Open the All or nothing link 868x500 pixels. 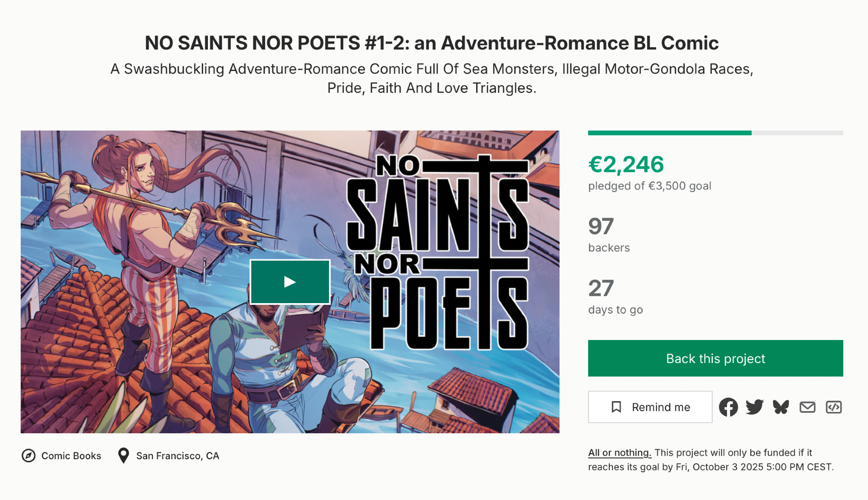click(x=619, y=453)
